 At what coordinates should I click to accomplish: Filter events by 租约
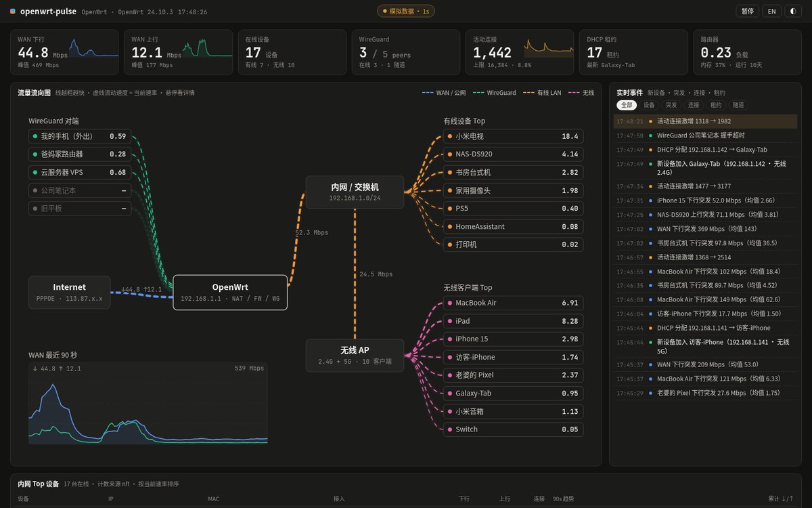pyautogui.click(x=716, y=105)
